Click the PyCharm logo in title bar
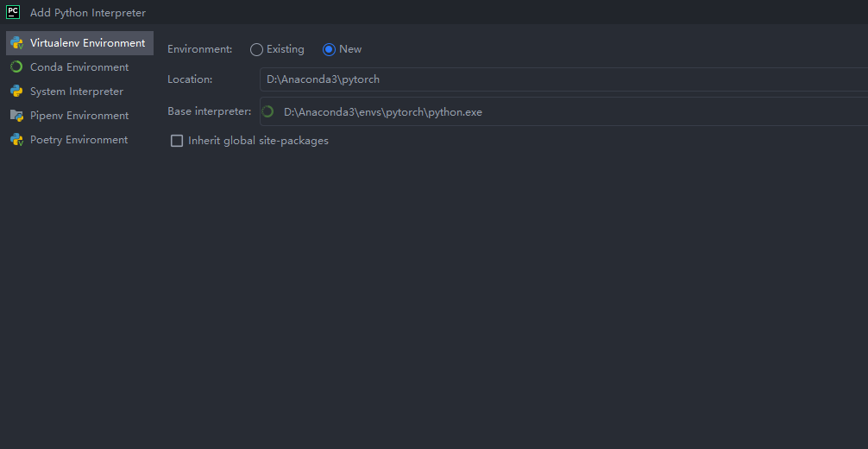 (13, 11)
